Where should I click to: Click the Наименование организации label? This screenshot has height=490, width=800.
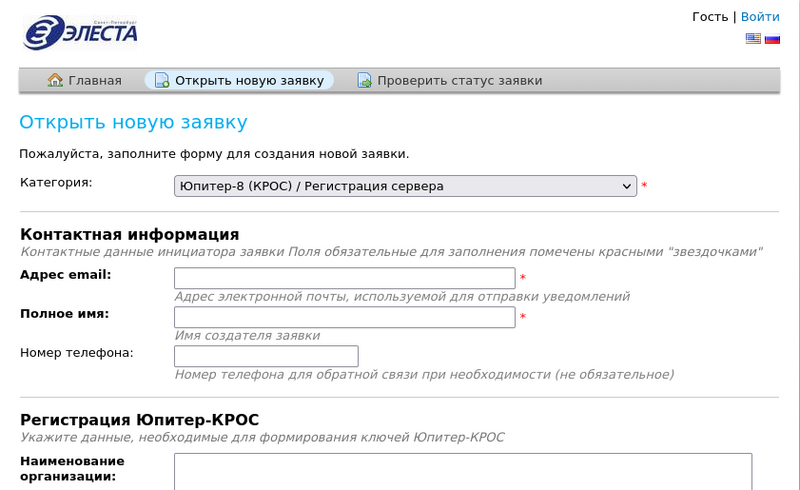pos(72,469)
